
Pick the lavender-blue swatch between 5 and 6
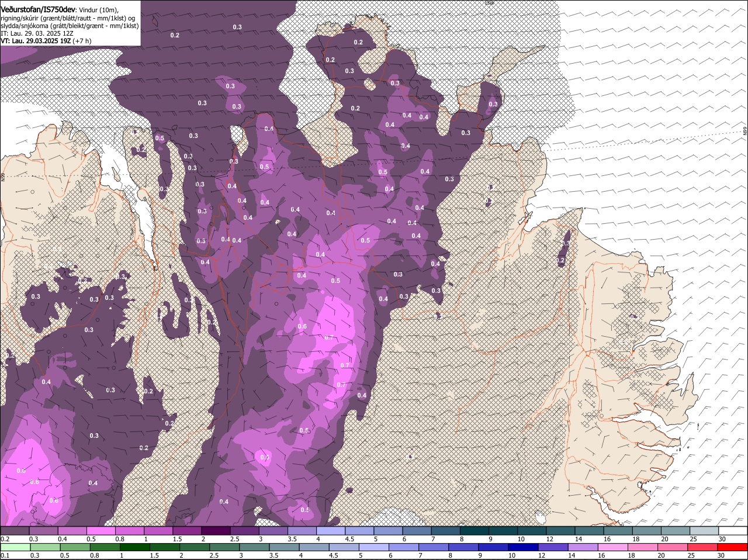pos(375,547)
